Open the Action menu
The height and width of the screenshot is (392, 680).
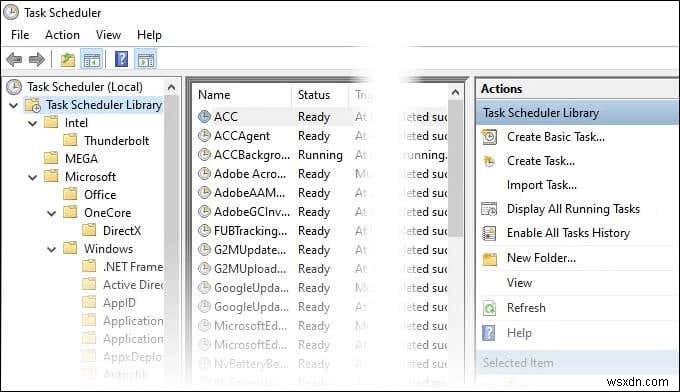tap(62, 35)
